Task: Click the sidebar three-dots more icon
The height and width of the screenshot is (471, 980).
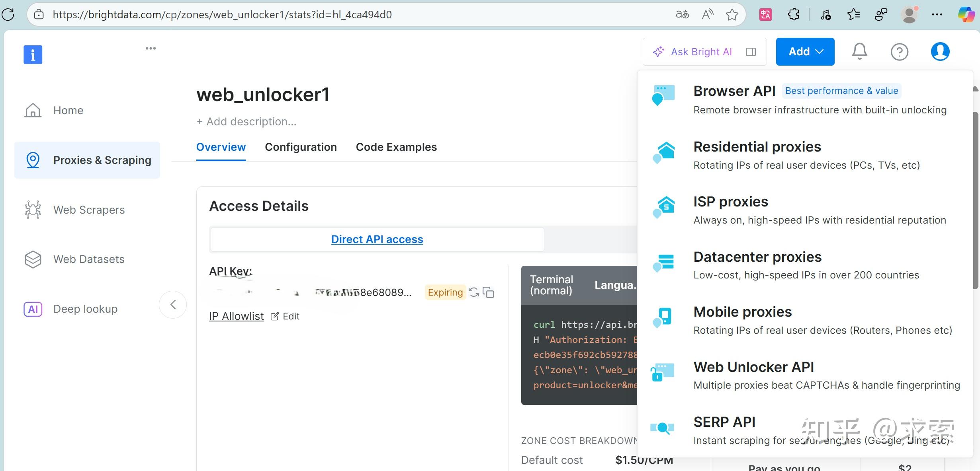Action: click(151, 49)
